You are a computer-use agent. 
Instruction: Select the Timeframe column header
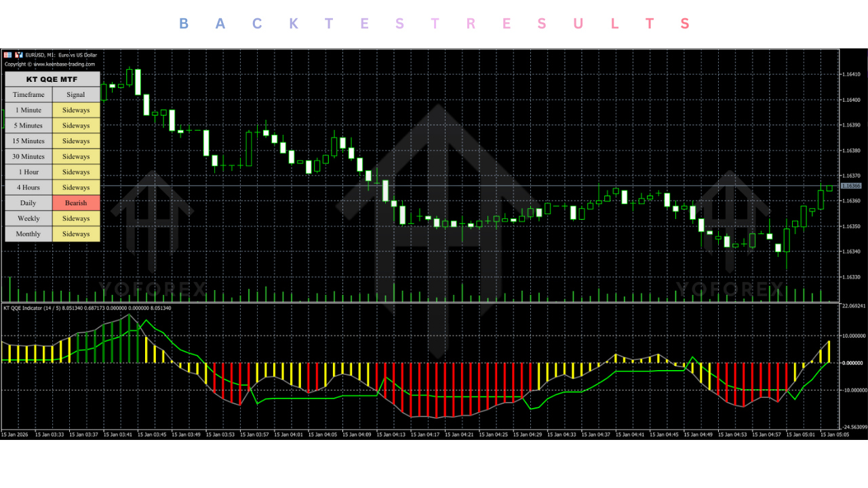(28, 94)
